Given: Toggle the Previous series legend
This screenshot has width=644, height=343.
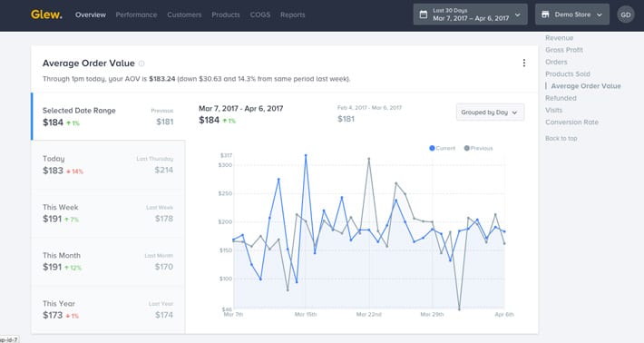Looking at the screenshot, I should pos(479,148).
